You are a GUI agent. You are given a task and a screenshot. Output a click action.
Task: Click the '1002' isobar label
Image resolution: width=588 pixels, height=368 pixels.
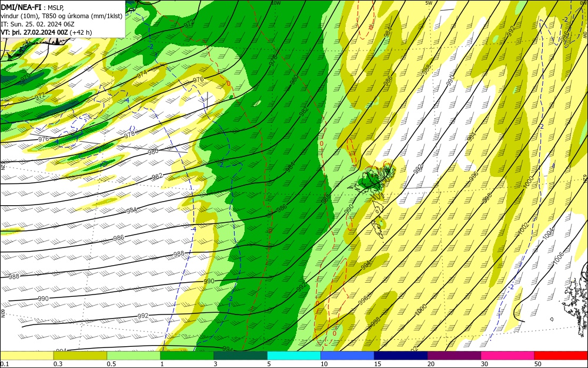[x=523, y=228]
